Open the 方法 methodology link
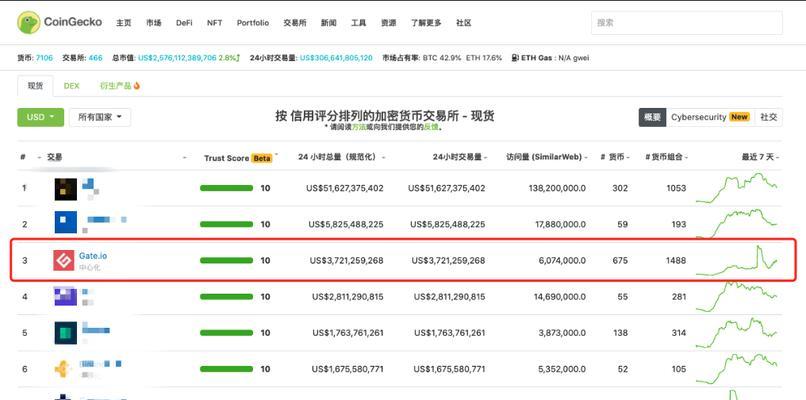 pyautogui.click(x=359, y=126)
